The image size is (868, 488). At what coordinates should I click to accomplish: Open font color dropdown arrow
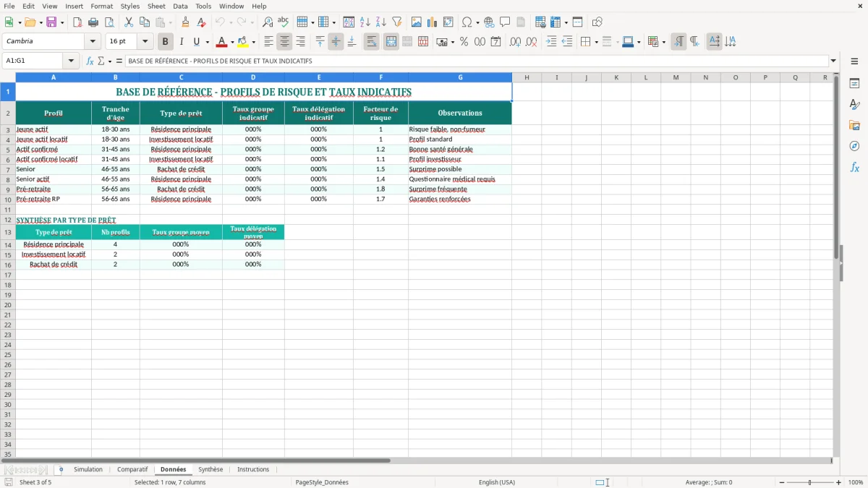click(231, 42)
